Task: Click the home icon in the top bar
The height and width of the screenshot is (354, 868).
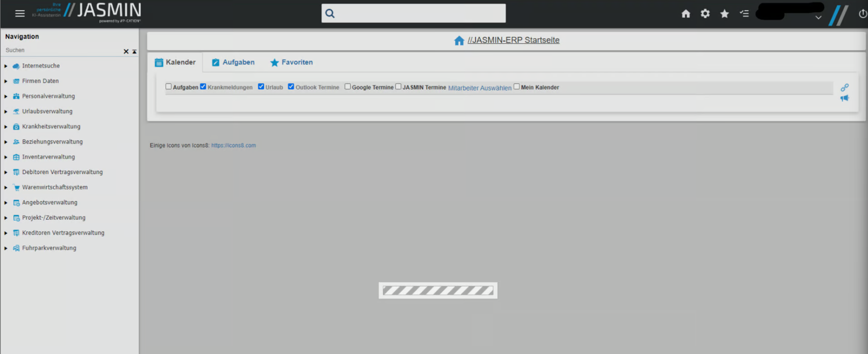Action: 686,14
